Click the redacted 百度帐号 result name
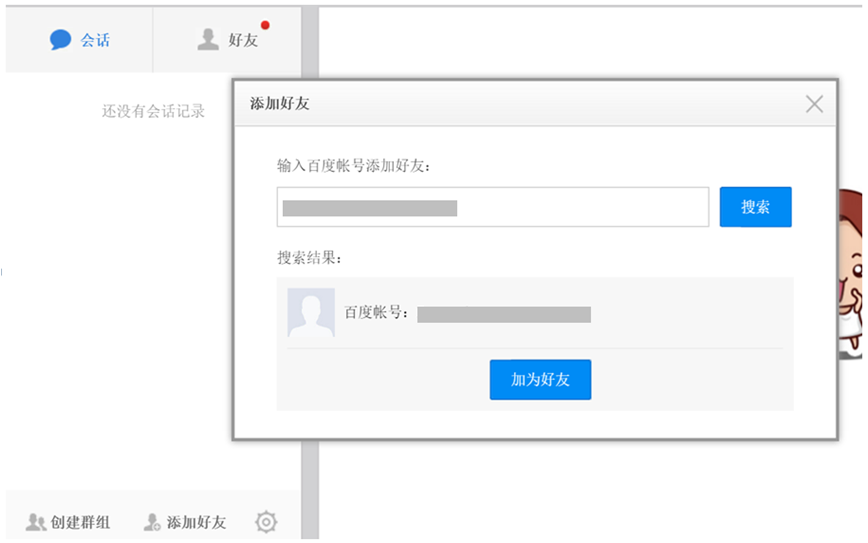Viewport: 868px width, 543px height. [x=504, y=314]
